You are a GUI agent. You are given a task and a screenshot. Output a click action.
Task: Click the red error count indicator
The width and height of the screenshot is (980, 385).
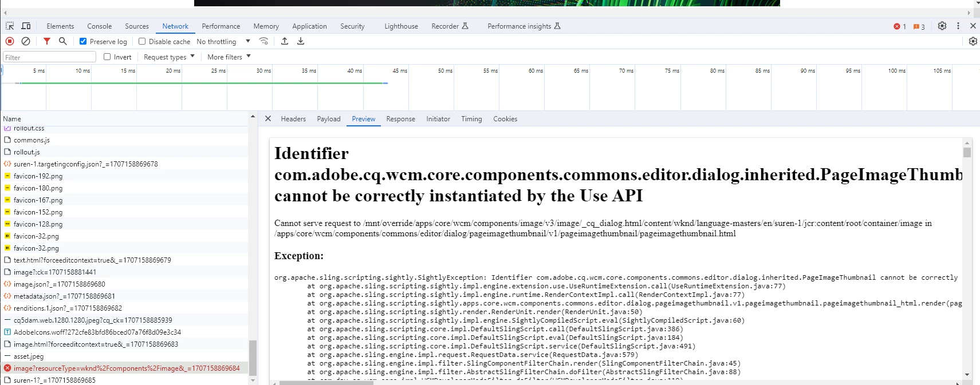coord(900,26)
